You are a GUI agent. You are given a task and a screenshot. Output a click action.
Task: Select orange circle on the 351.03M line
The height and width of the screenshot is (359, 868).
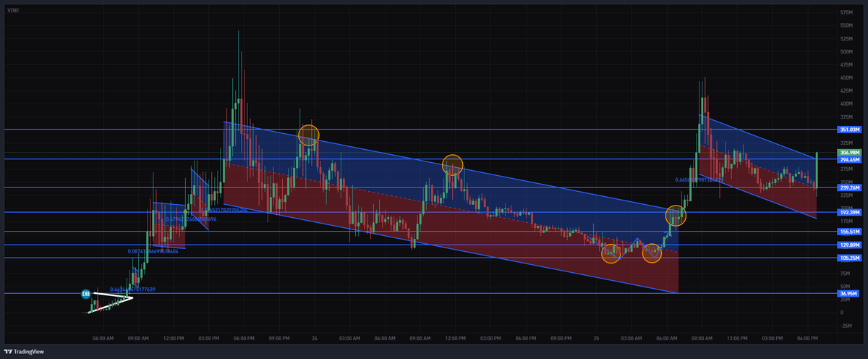pyautogui.click(x=309, y=135)
